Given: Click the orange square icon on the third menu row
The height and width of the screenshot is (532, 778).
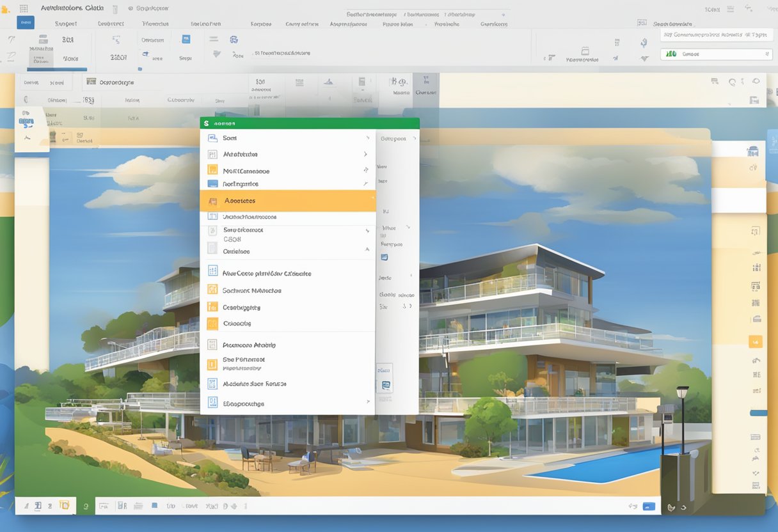Looking at the screenshot, I should click(212, 171).
